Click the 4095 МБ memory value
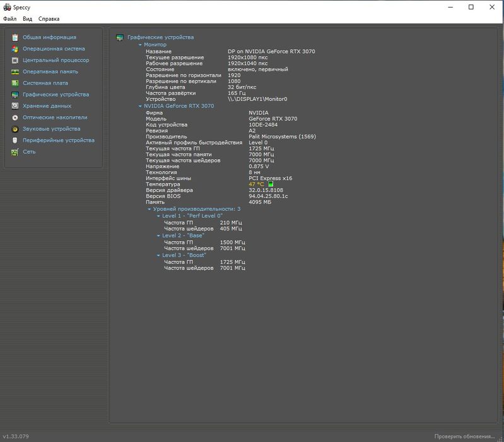Screen dimensions: 504x442 [x=260, y=202]
